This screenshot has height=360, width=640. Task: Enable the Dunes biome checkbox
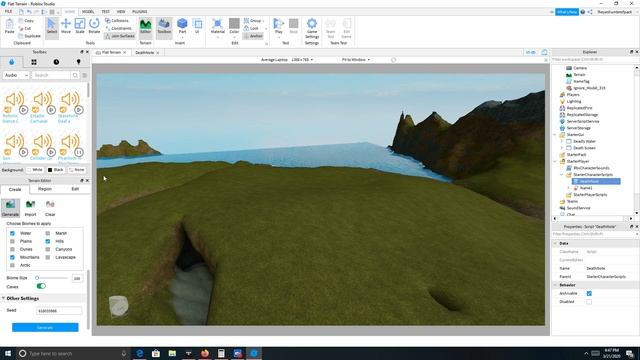pos(12,249)
